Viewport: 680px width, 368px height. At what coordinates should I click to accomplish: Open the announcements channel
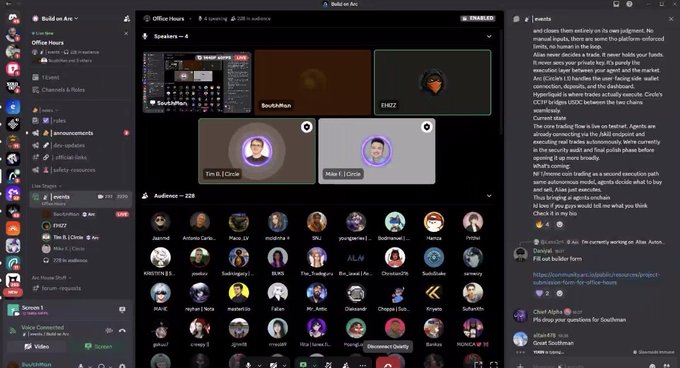point(81,133)
